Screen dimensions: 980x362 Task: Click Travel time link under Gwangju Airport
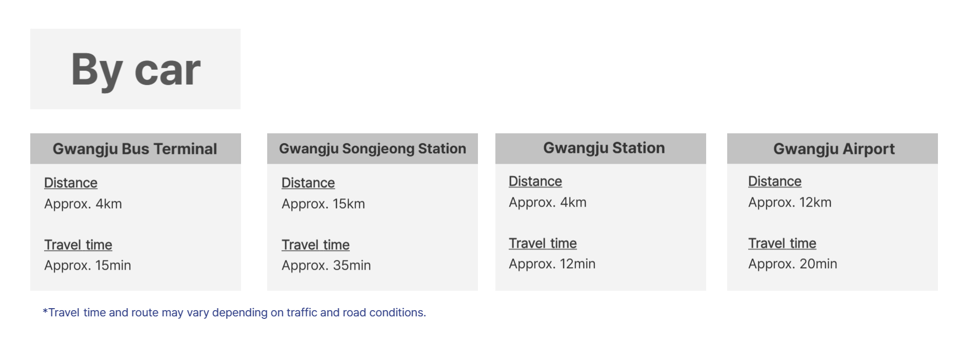(782, 244)
